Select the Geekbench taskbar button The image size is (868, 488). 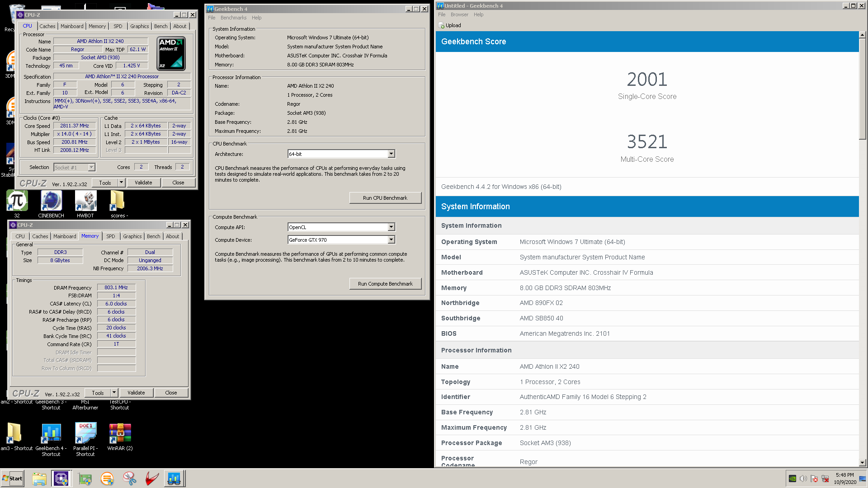[x=174, y=479]
